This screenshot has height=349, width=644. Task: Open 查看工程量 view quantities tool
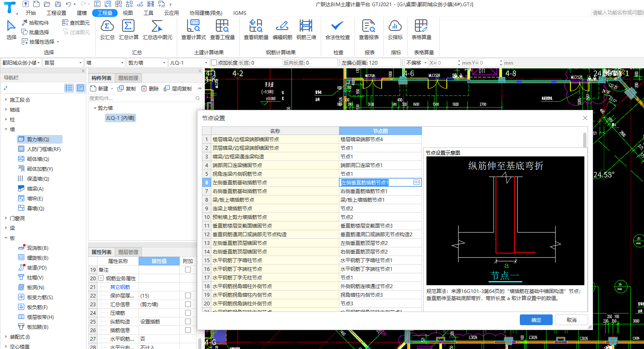[222, 30]
